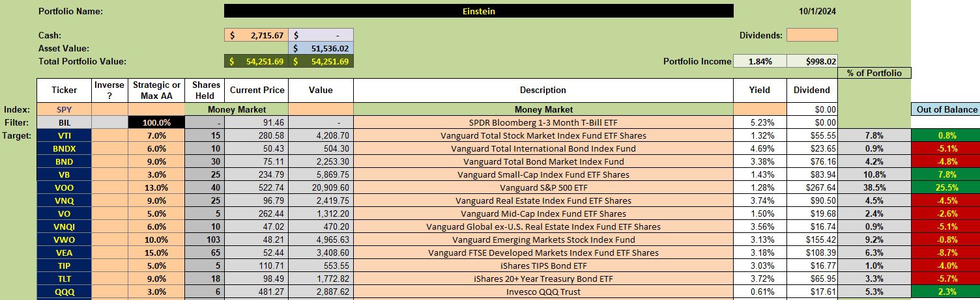Click VOO shares held value 40
The width and height of the screenshot is (980, 300).
point(204,187)
